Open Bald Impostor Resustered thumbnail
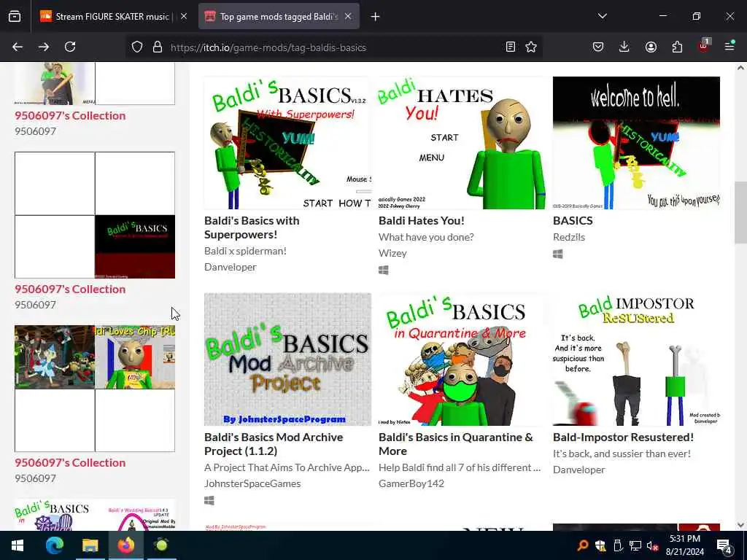The width and height of the screenshot is (747, 560). pyautogui.click(x=636, y=359)
